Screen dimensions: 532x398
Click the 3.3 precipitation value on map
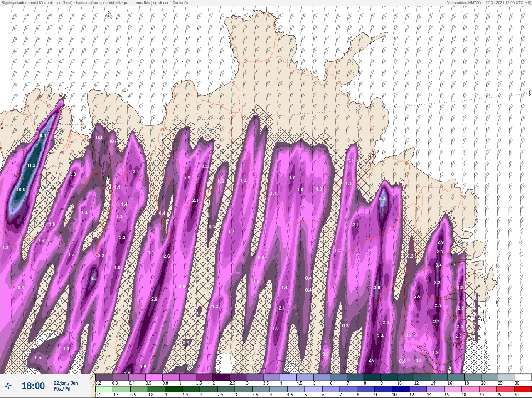click(x=437, y=283)
